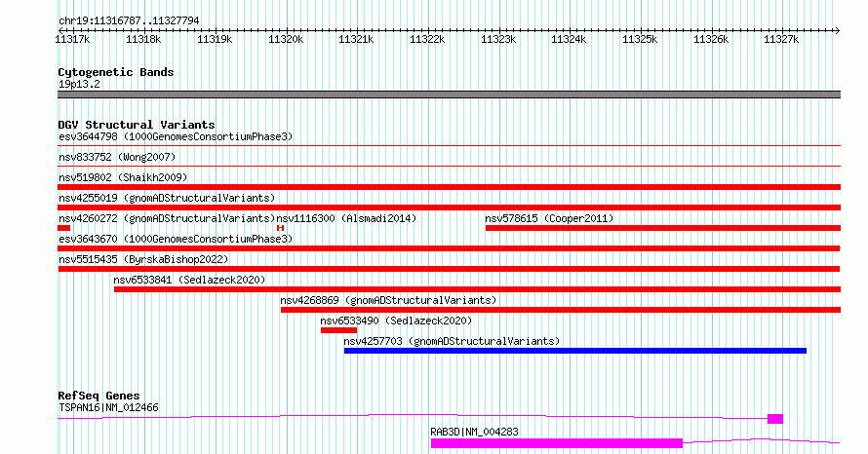Select the gray cytogenetic band bar

[449, 95]
